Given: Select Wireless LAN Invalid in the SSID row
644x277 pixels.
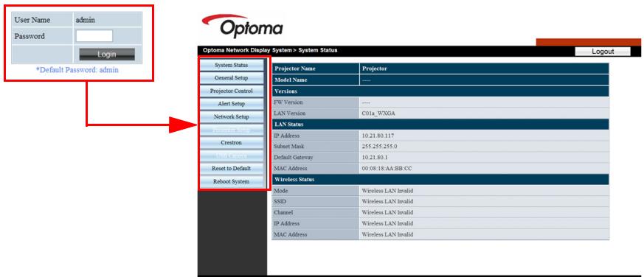Looking at the screenshot, I should click(x=387, y=202).
